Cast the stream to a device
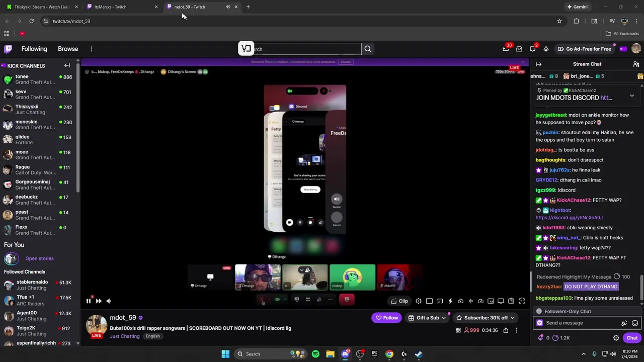The width and height of the screenshot is (644, 362). [440, 301]
